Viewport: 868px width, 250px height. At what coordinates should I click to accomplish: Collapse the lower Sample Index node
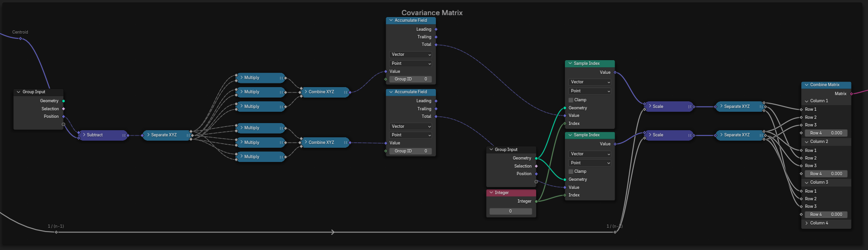(570, 135)
